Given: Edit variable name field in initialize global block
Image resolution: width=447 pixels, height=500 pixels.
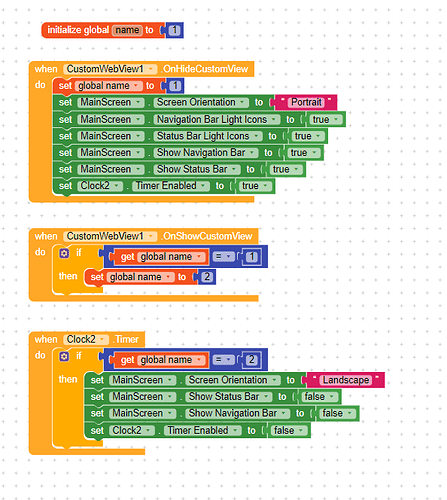Looking at the screenshot, I should point(127,30).
